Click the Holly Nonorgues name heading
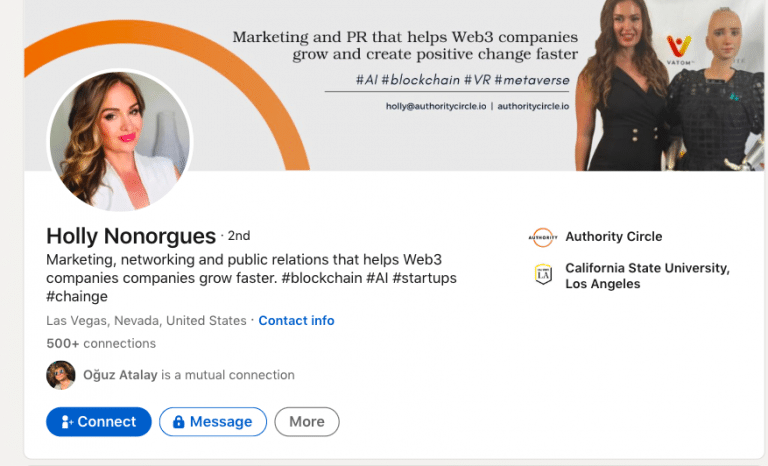The height and width of the screenshot is (466, 768). (131, 236)
